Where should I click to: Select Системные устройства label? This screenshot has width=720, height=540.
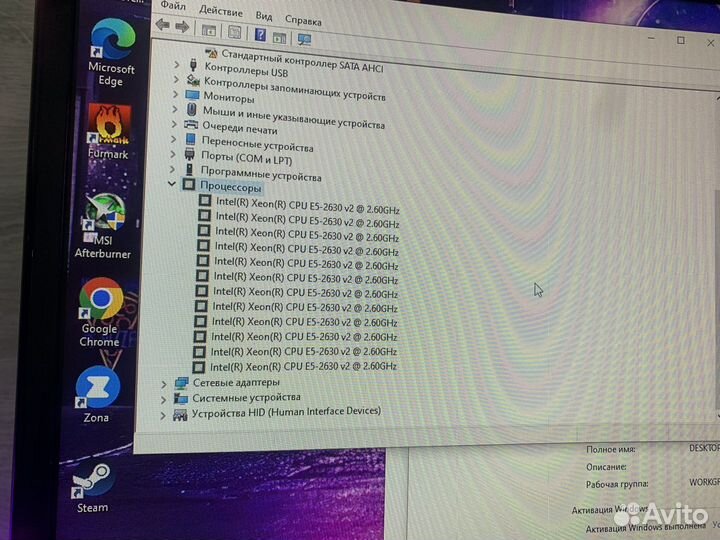click(x=246, y=397)
